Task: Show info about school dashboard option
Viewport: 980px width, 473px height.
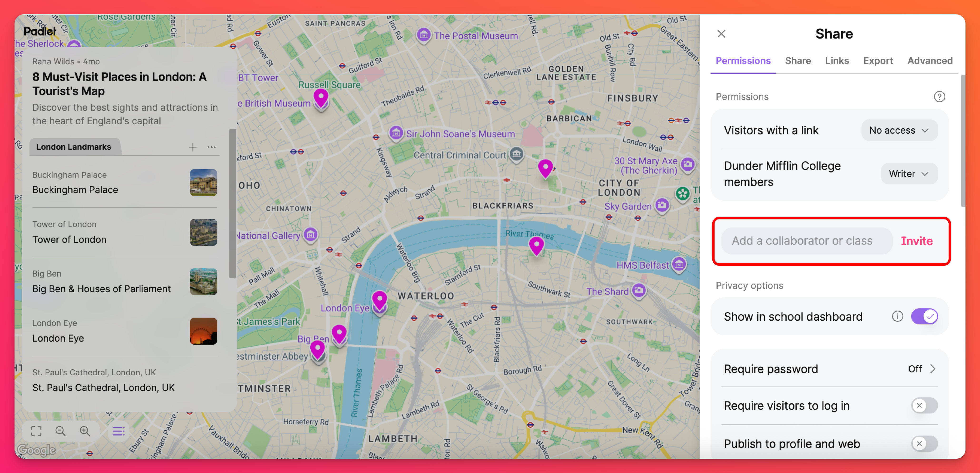Action: 897,316
